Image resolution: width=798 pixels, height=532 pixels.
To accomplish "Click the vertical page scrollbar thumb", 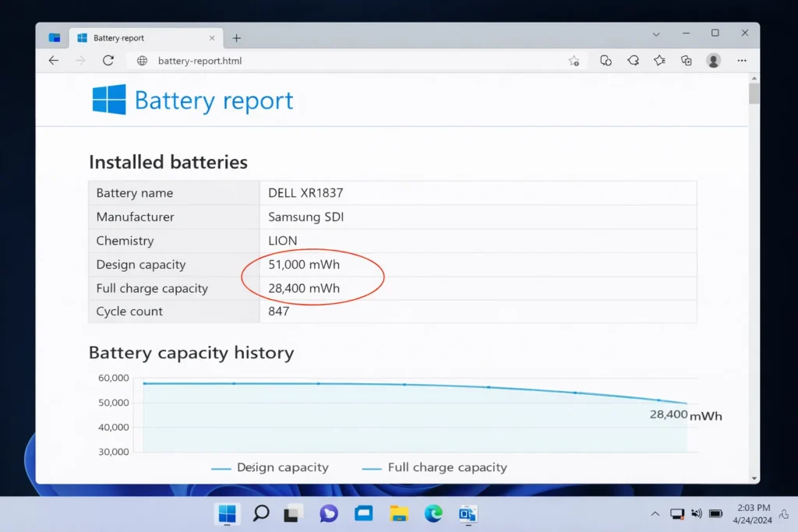I will (754, 93).
